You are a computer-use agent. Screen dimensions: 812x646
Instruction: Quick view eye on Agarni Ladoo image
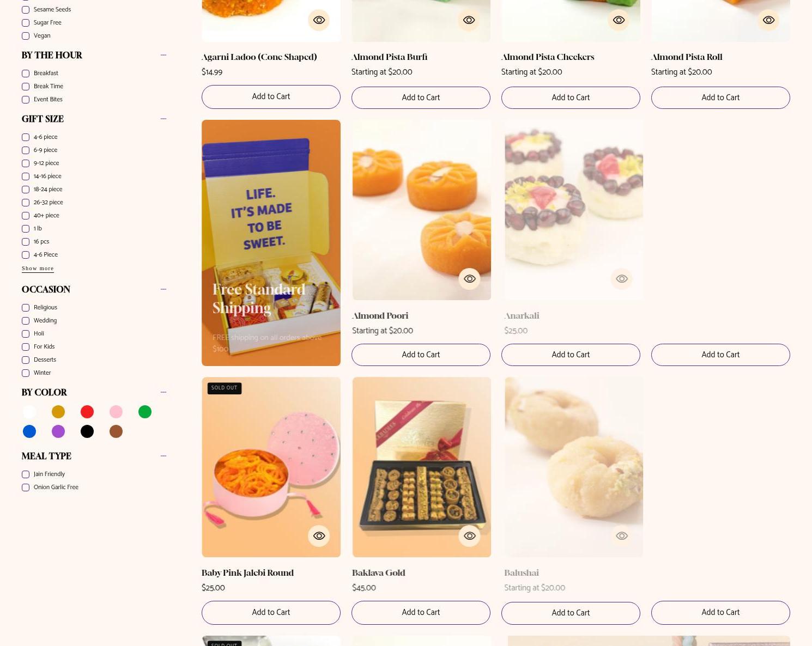(319, 20)
